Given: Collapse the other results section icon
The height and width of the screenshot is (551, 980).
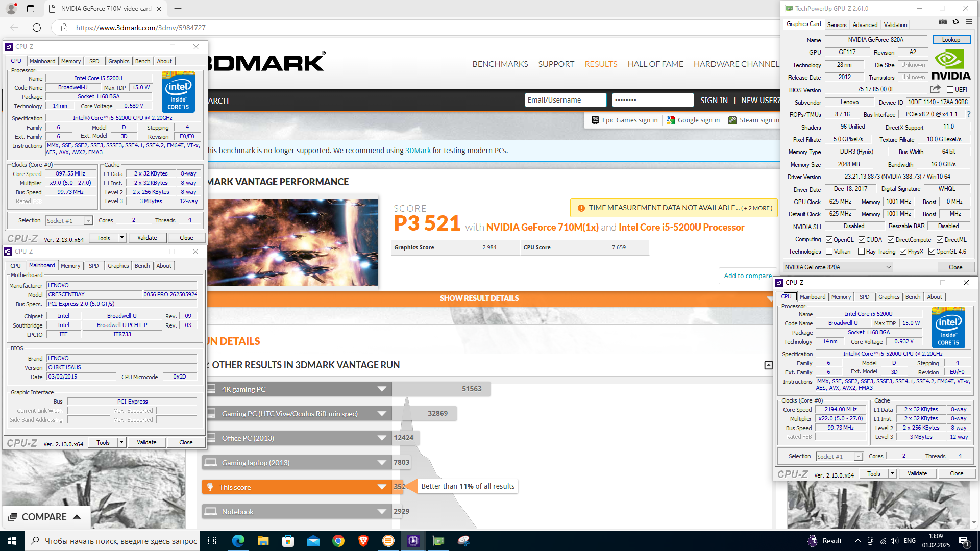Looking at the screenshot, I should tap(768, 365).
